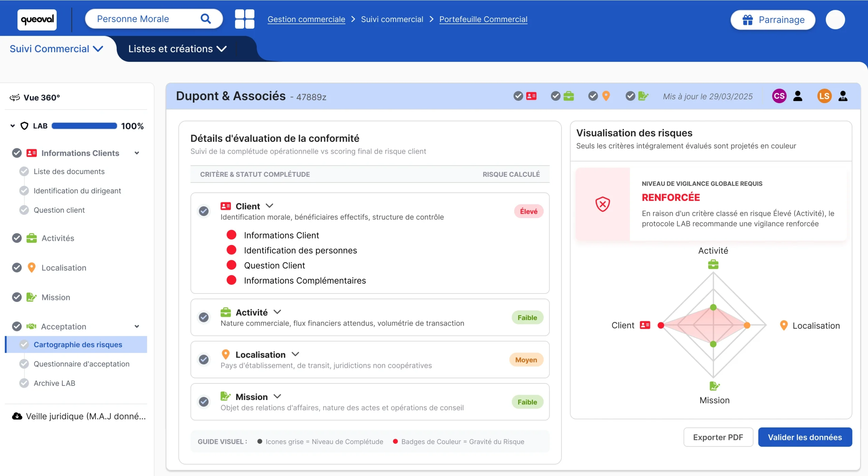Click the Vue 360° icon
This screenshot has height=476, width=868.
tap(15, 98)
